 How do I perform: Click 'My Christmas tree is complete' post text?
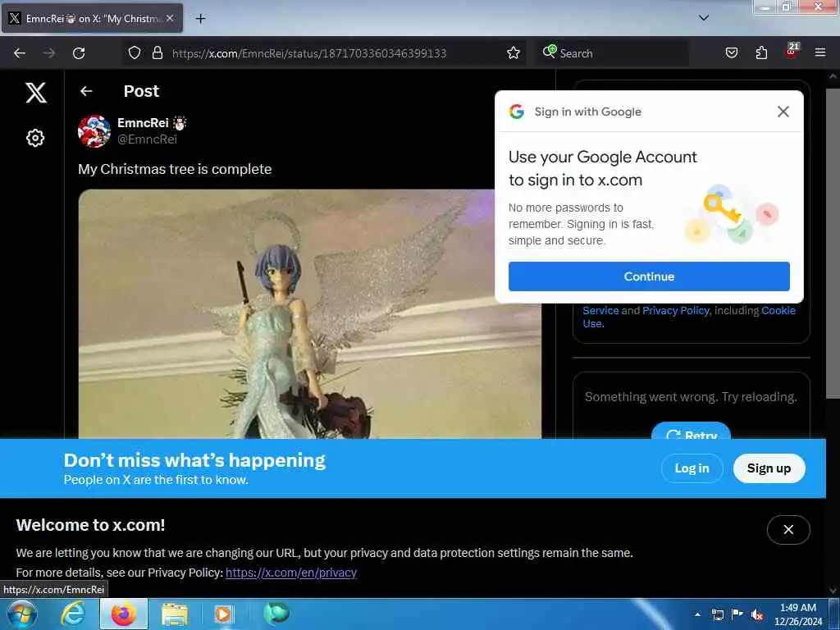(x=175, y=169)
